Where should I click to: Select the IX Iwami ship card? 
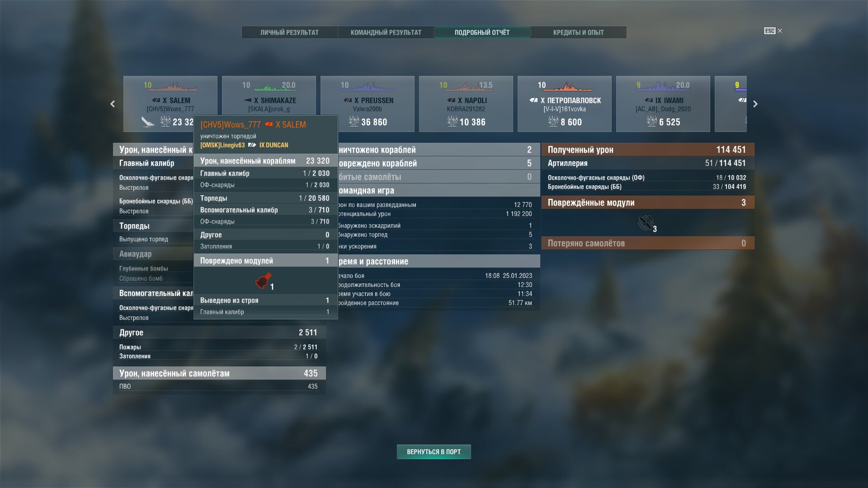click(663, 104)
